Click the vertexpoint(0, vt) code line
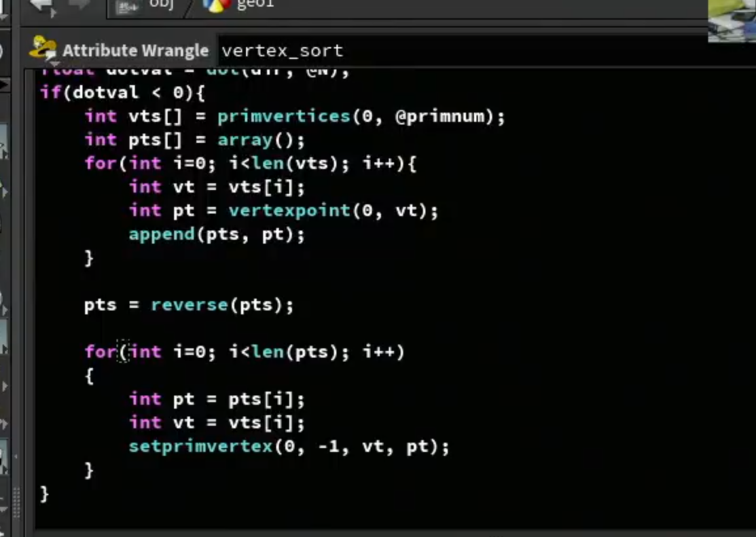756x537 pixels. click(283, 211)
